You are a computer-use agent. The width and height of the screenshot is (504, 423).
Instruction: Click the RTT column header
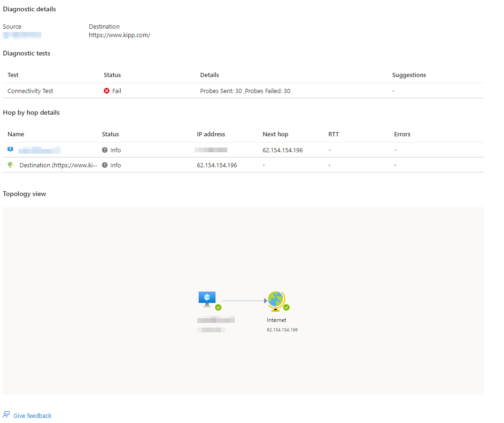[x=333, y=134]
